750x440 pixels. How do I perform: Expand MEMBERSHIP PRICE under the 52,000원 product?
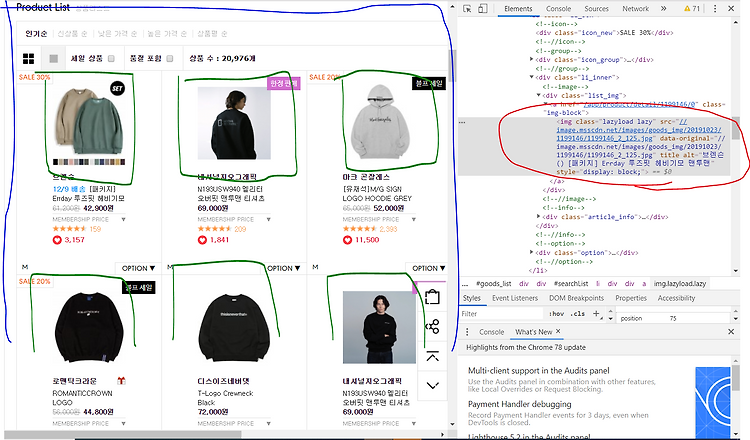coord(414,220)
